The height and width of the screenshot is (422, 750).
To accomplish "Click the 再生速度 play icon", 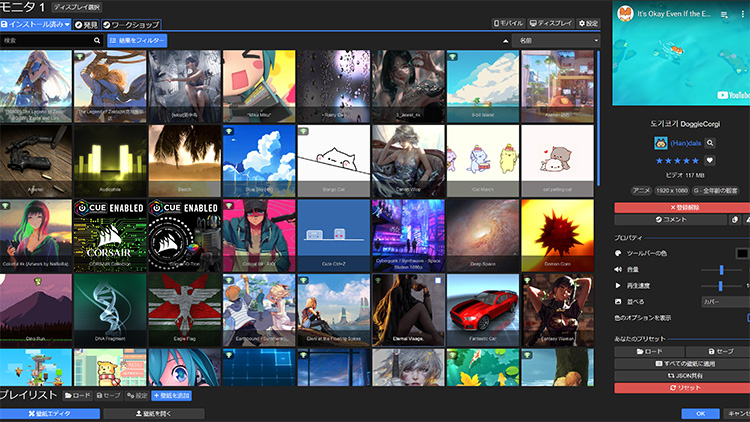I will (618, 286).
